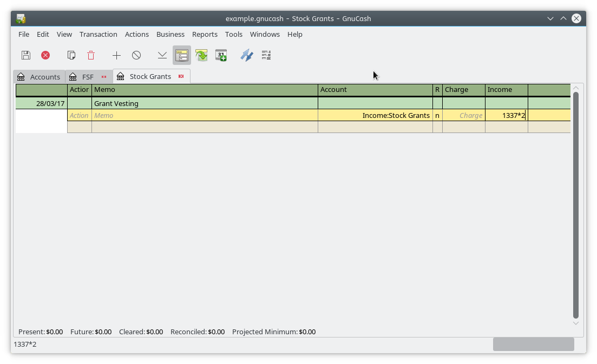Switch to the FSF tab
The image size is (597, 364).
(88, 77)
